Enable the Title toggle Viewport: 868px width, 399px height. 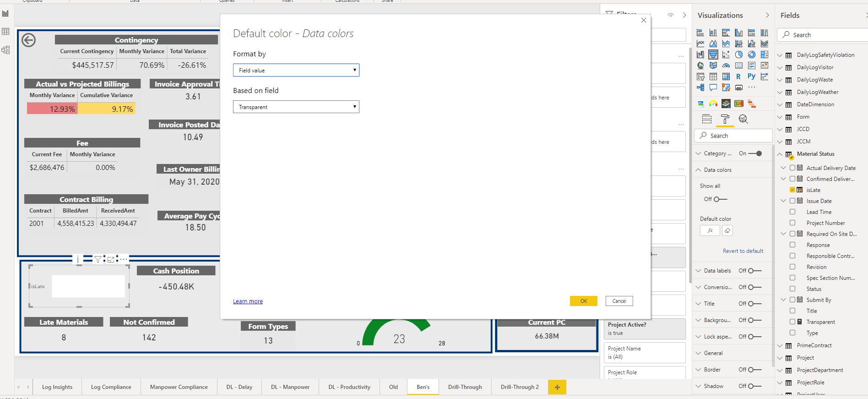click(x=754, y=304)
